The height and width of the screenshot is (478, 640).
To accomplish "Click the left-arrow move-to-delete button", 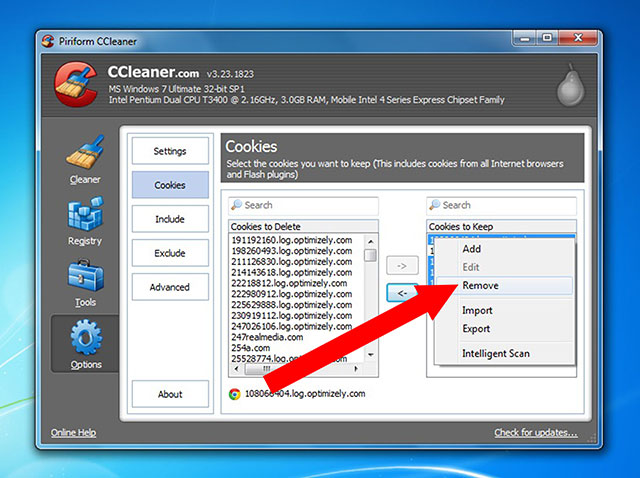I will point(402,293).
